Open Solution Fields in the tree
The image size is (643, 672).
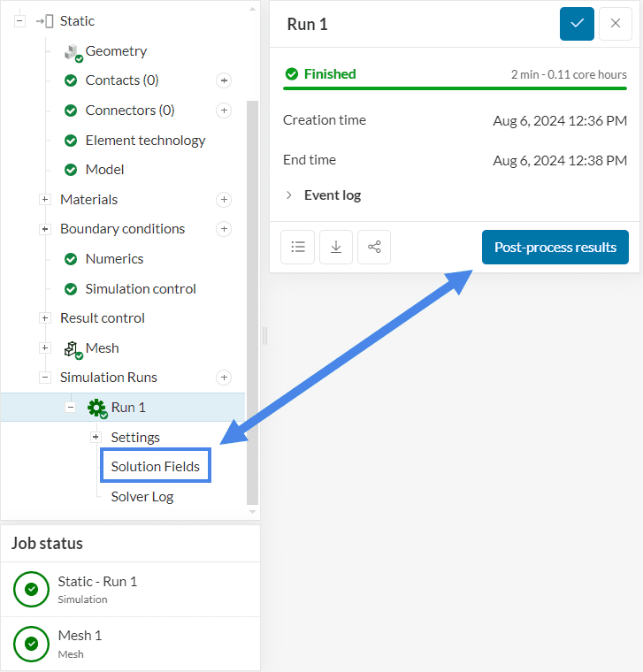(x=155, y=467)
